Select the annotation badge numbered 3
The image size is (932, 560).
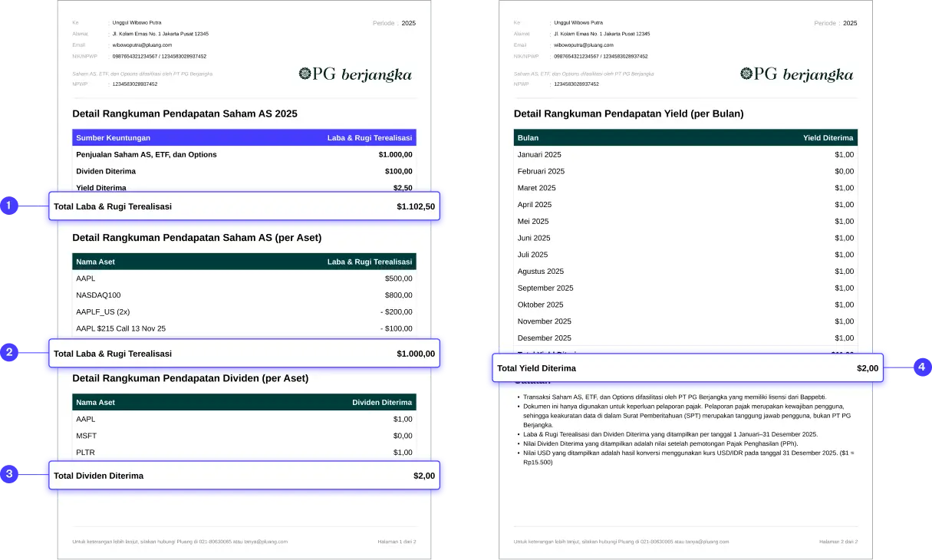8,474
